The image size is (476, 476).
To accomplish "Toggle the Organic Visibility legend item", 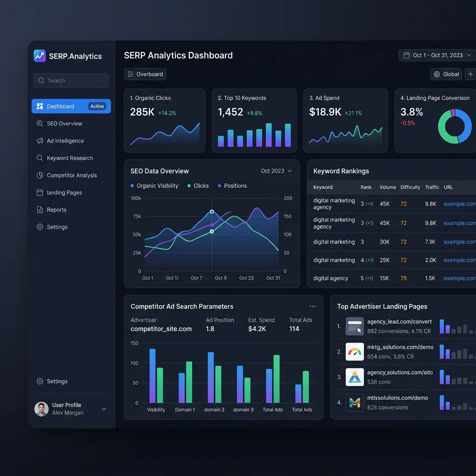I will pyautogui.click(x=154, y=186).
